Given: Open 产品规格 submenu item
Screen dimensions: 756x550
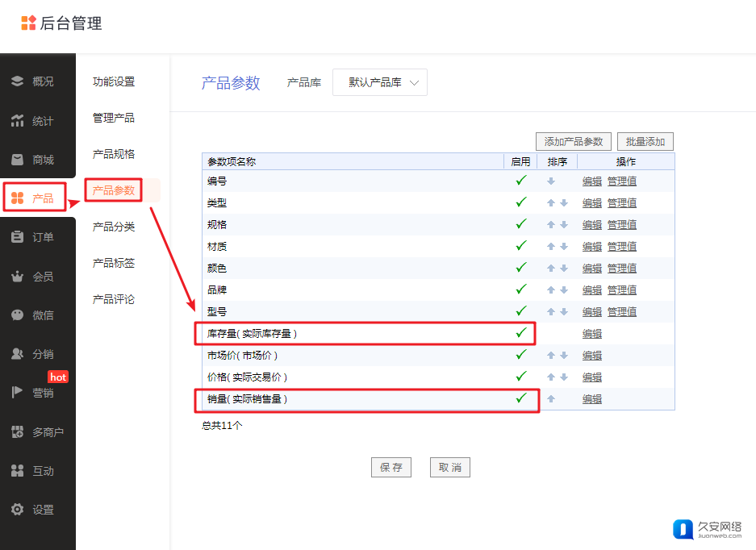Looking at the screenshot, I should click(x=114, y=154).
